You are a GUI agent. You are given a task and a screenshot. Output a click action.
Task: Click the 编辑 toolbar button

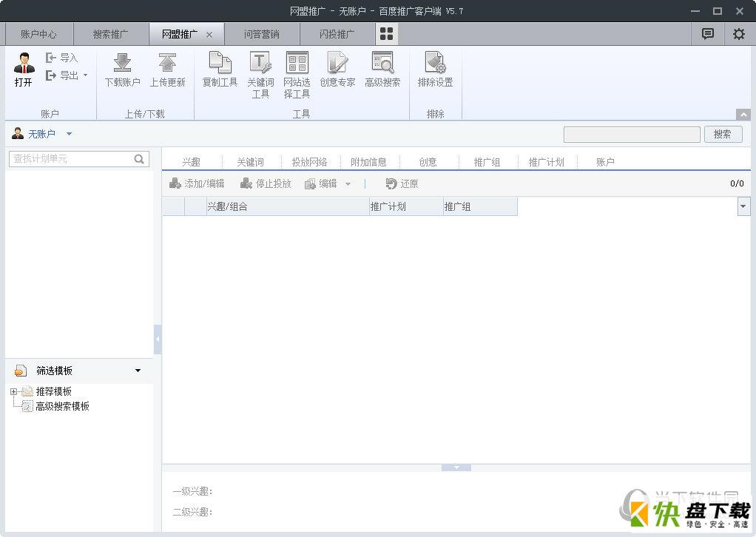click(321, 183)
